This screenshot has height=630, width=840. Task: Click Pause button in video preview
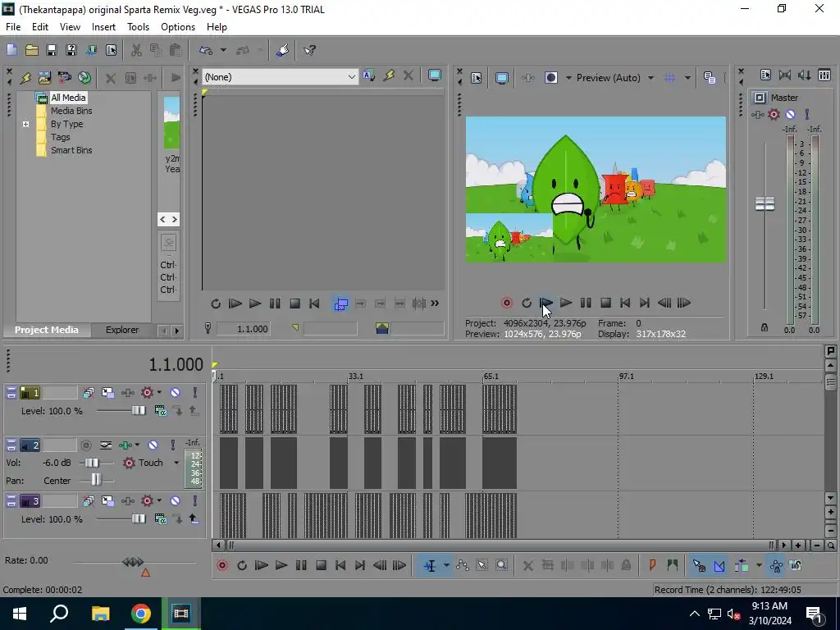586,303
